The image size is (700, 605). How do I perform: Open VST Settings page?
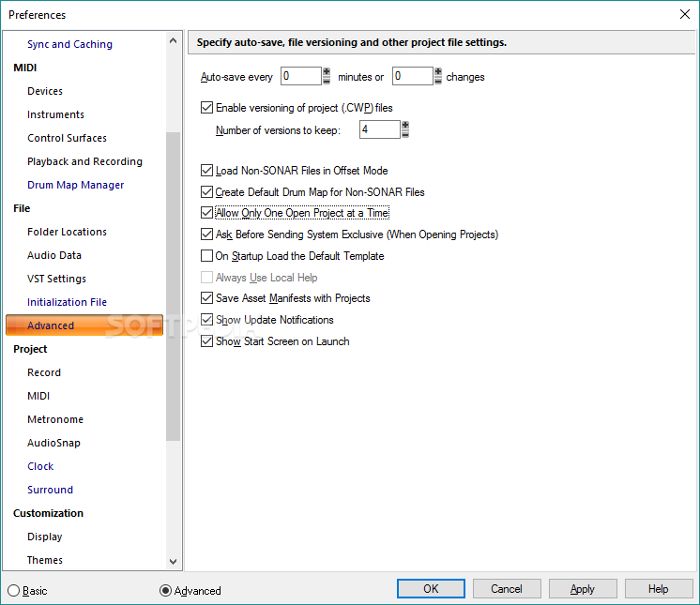point(56,279)
